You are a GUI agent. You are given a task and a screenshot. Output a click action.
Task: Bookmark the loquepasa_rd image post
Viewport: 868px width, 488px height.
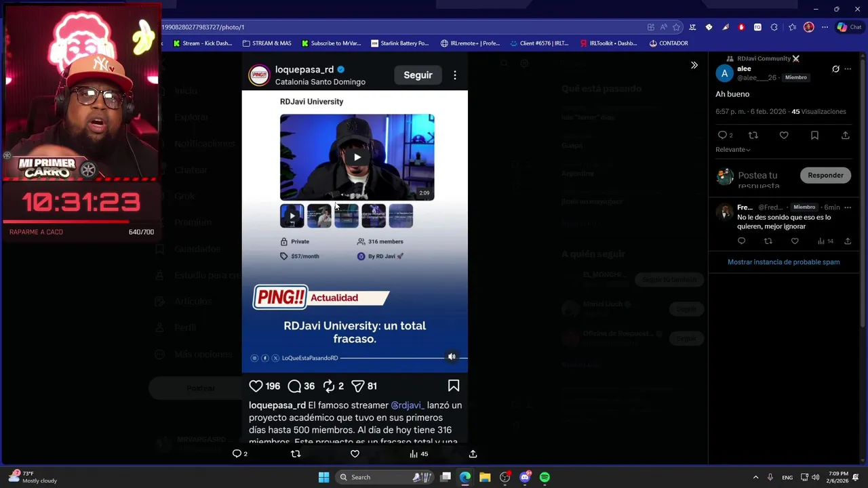click(454, 386)
